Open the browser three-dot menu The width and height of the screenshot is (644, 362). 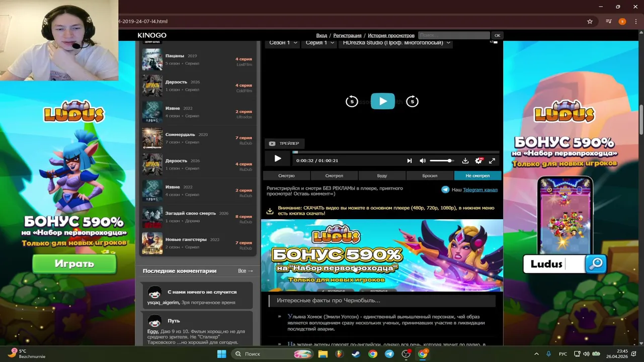[x=635, y=22]
